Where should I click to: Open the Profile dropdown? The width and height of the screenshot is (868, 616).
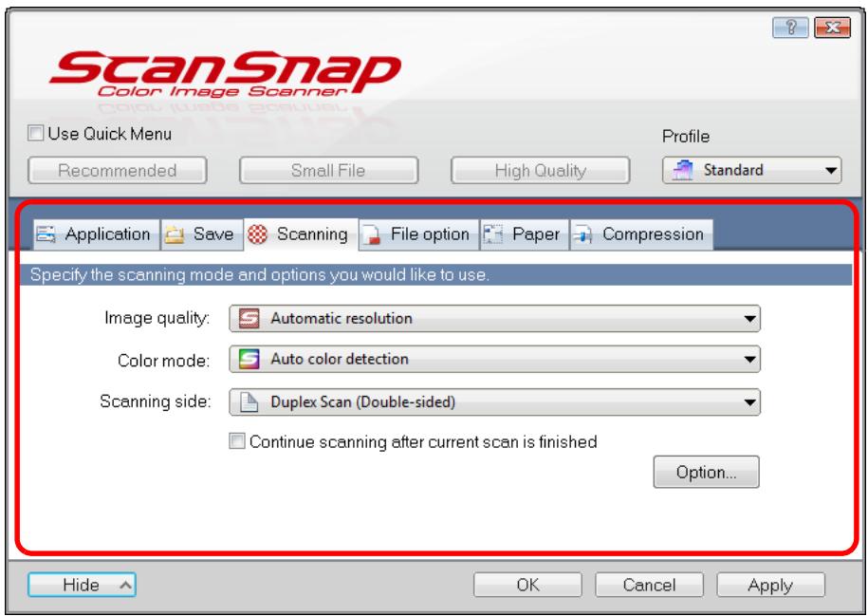point(751,170)
